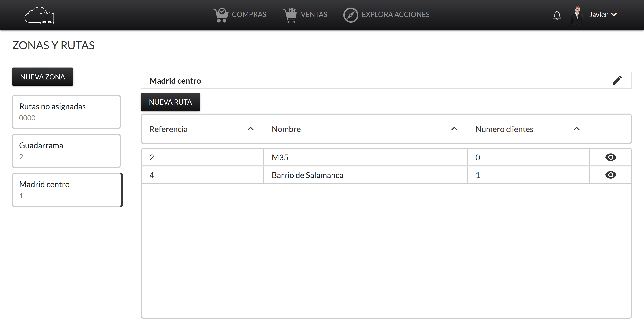The image size is (644, 326).
Task: Select Rutas no asignadas card
Action: pyautogui.click(x=66, y=112)
